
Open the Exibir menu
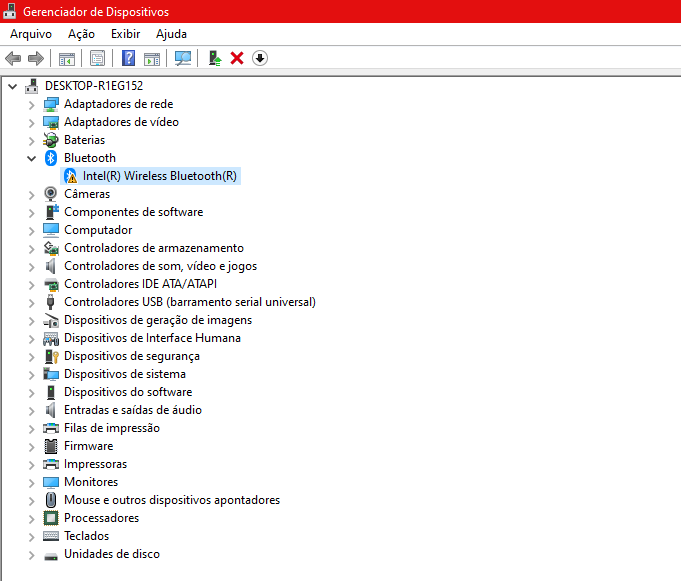[x=126, y=34]
